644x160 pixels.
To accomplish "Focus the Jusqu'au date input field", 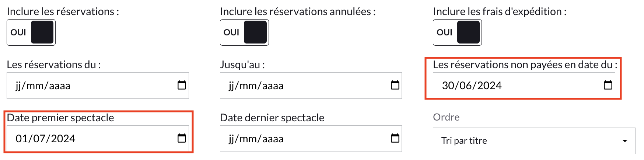I will click(x=311, y=86).
